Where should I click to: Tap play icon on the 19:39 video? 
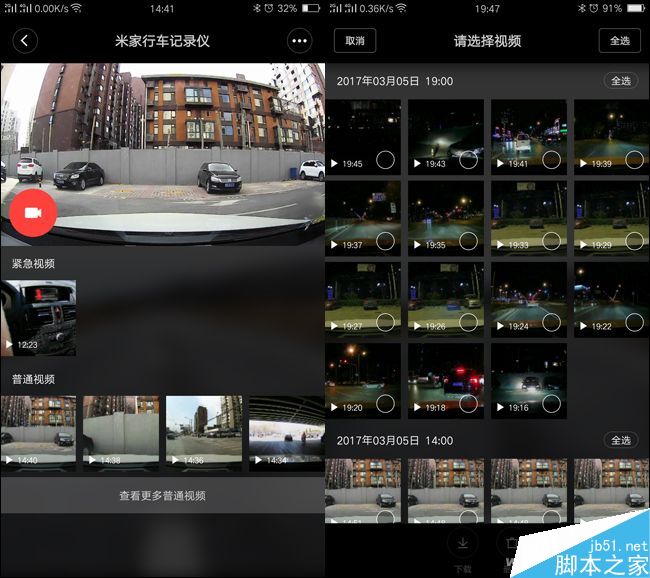point(583,164)
